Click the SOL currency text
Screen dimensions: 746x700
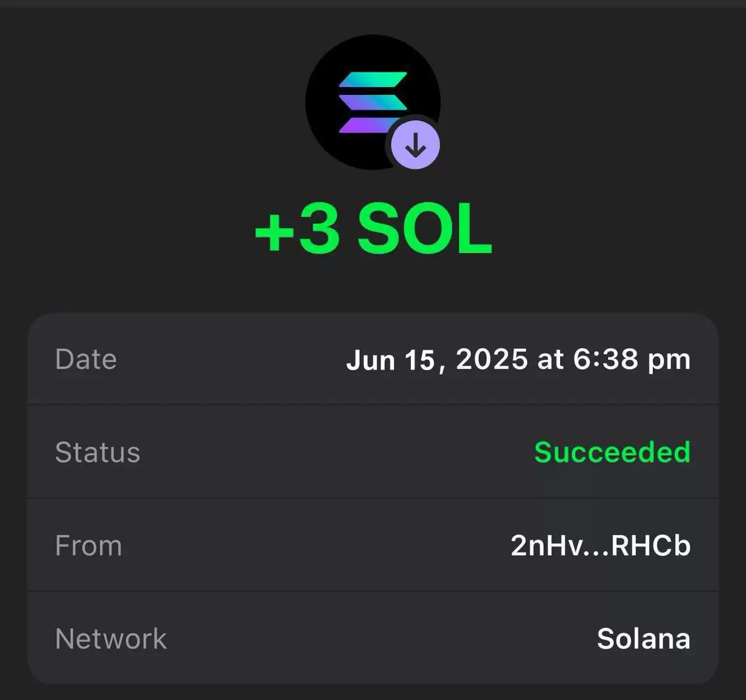point(425,230)
